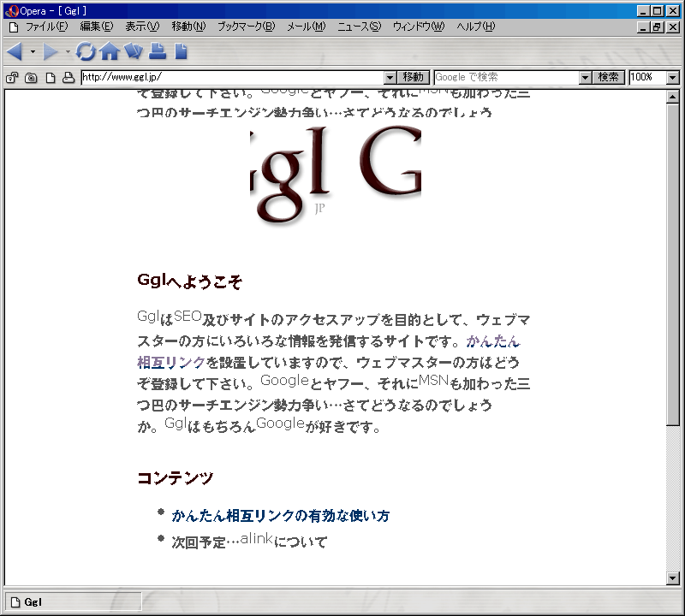Image resolution: width=685 pixels, height=616 pixels.
Task: Open the Back history dropdown arrow
Action: pyautogui.click(x=33, y=52)
